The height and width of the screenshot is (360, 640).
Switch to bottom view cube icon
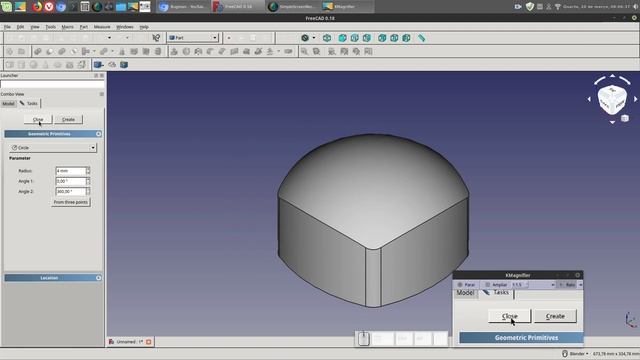394,38
